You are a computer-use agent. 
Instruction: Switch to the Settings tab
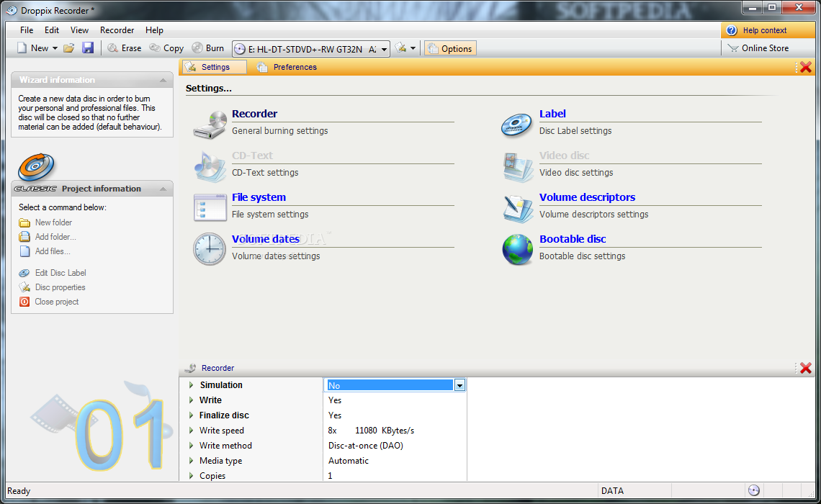[214, 67]
